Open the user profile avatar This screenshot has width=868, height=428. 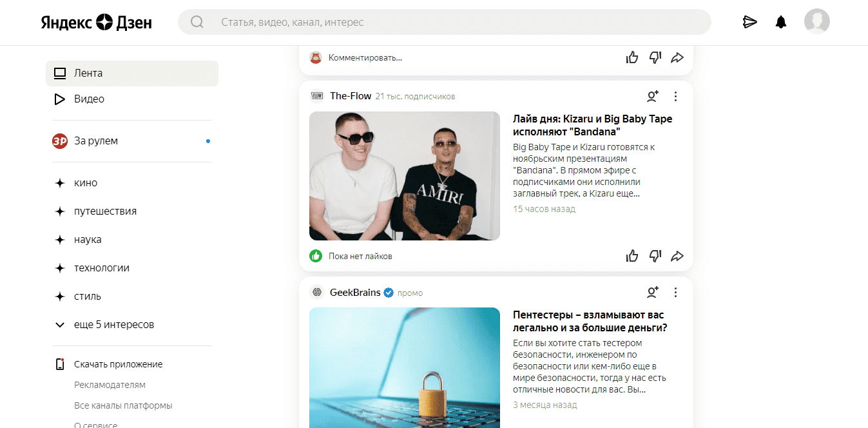click(817, 21)
